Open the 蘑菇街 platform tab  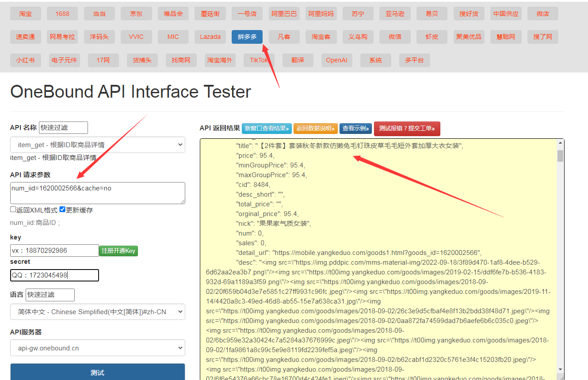210,14
